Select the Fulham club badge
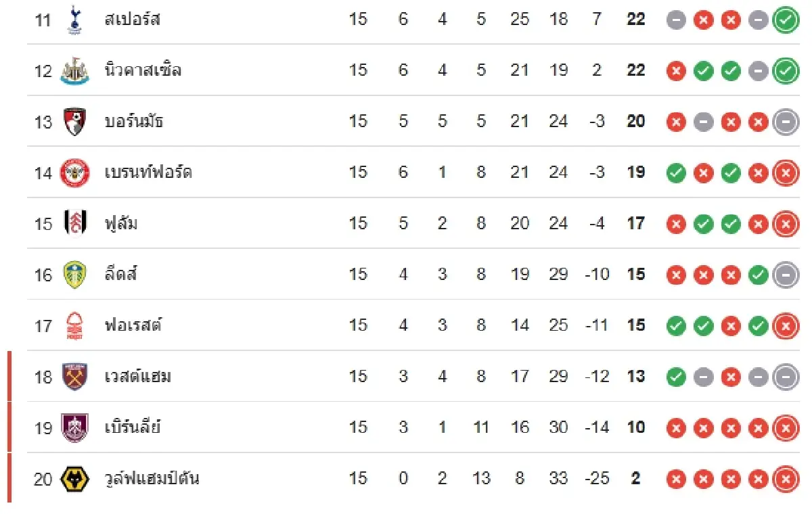812x514 pixels. click(74, 223)
